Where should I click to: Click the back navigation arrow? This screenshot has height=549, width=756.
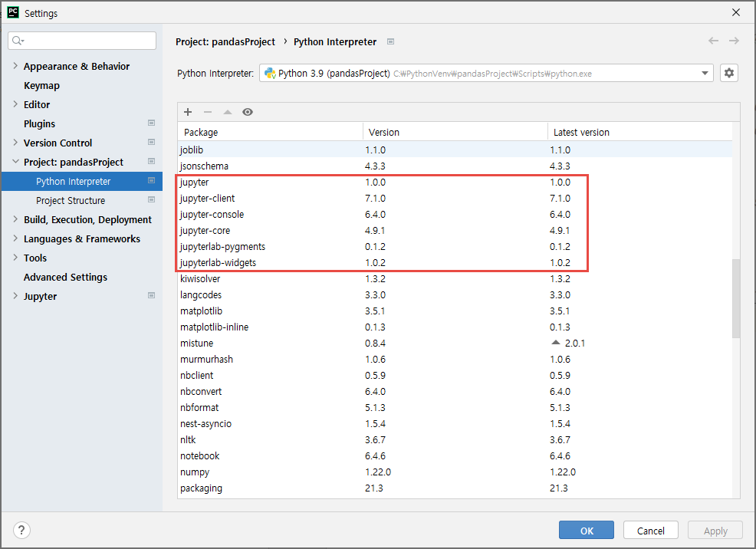pos(713,41)
